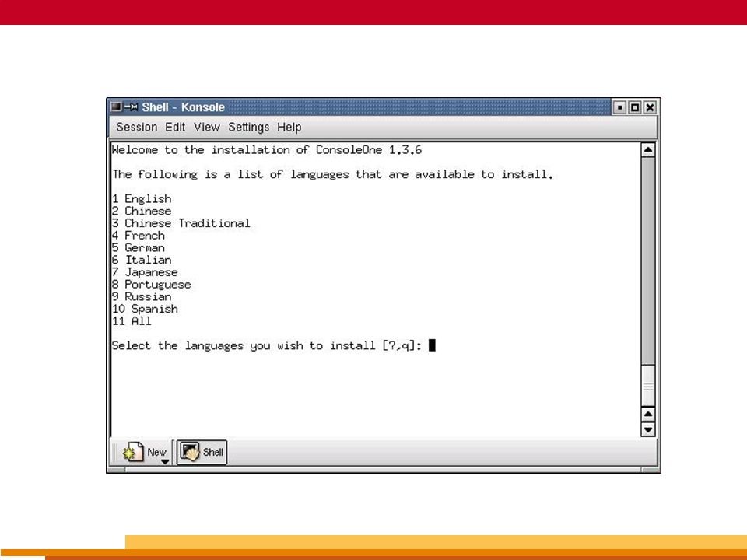The width and height of the screenshot is (747, 560).
Task: Minimize the Konsole window
Action: click(619, 107)
